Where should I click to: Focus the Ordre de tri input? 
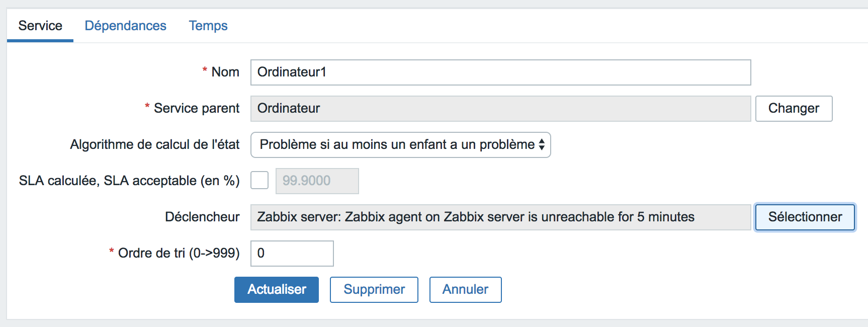(x=292, y=254)
